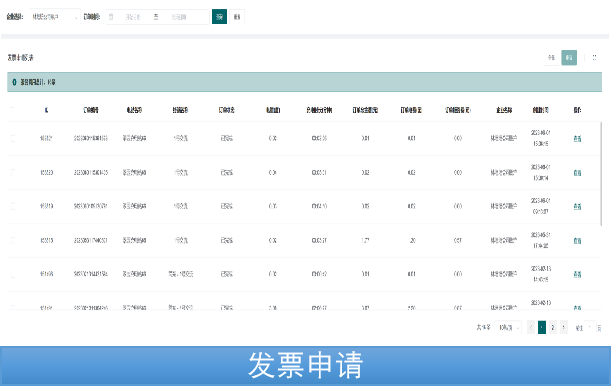This screenshot has width=611, height=387.
Task: Open the enterprise selection dropdown at top
Action: (x=55, y=17)
